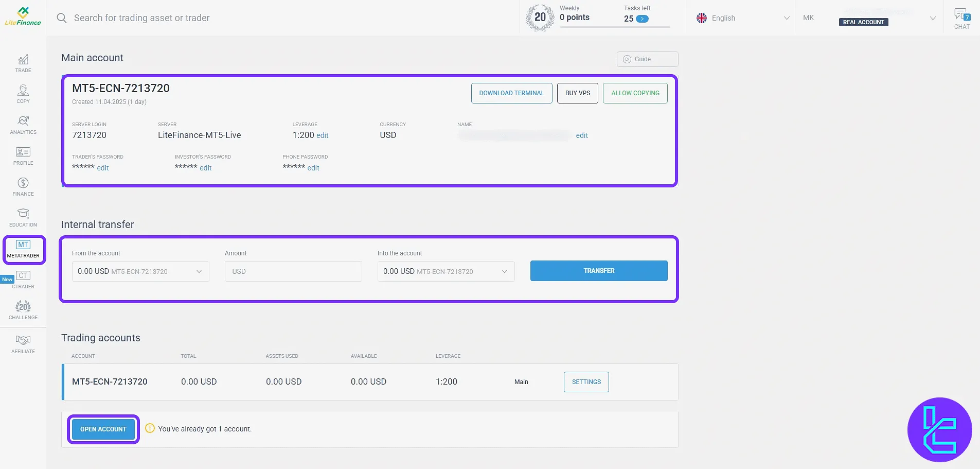
Task: Click the Buy VPS button
Action: [x=578, y=93]
